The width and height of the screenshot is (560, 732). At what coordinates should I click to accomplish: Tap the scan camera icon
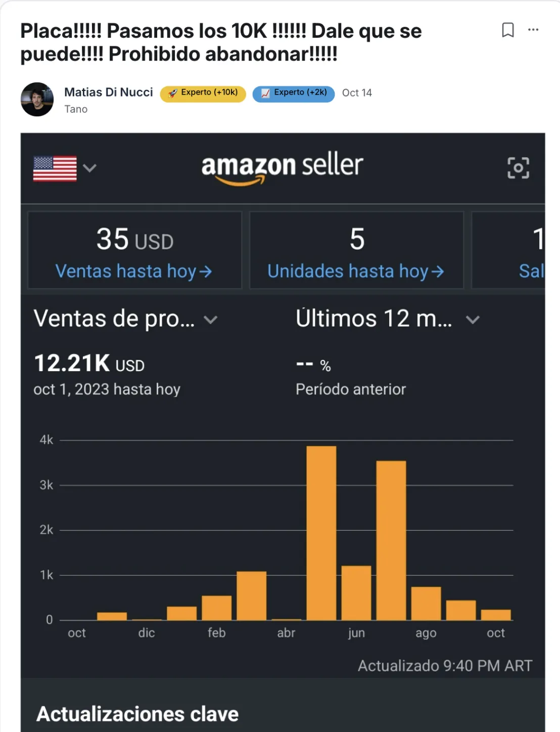(x=518, y=168)
